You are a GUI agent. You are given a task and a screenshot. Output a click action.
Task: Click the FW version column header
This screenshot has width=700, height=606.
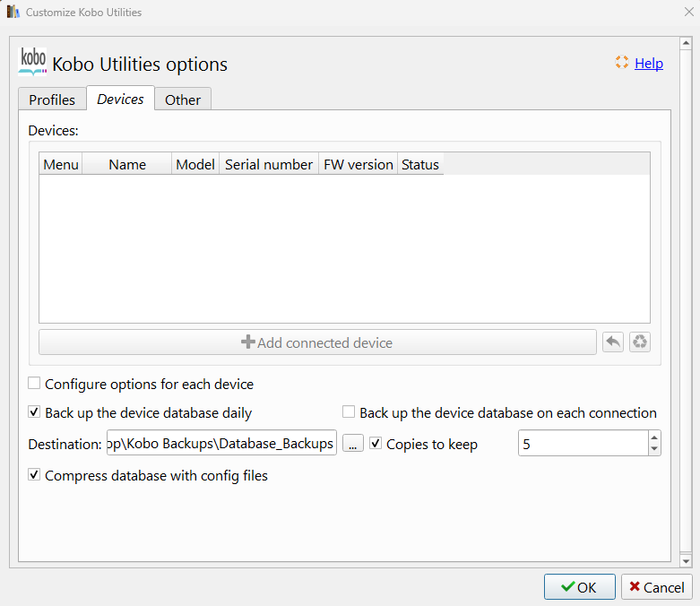[x=358, y=164]
